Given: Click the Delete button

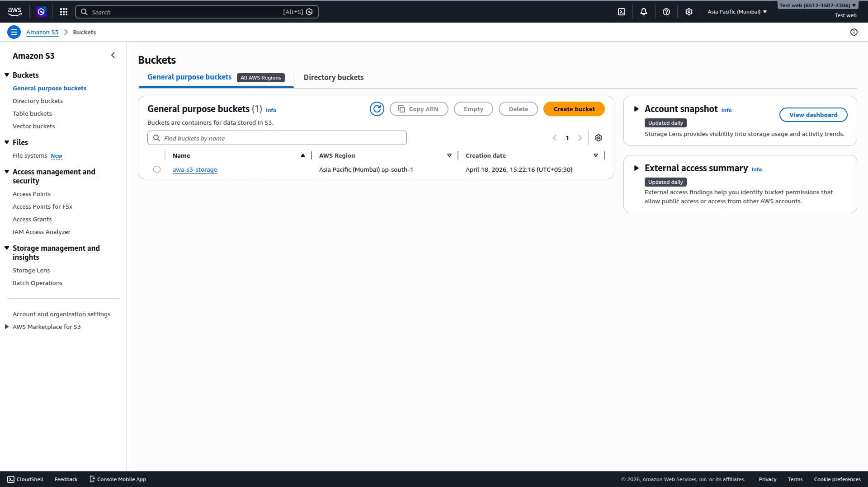Looking at the screenshot, I should (518, 109).
